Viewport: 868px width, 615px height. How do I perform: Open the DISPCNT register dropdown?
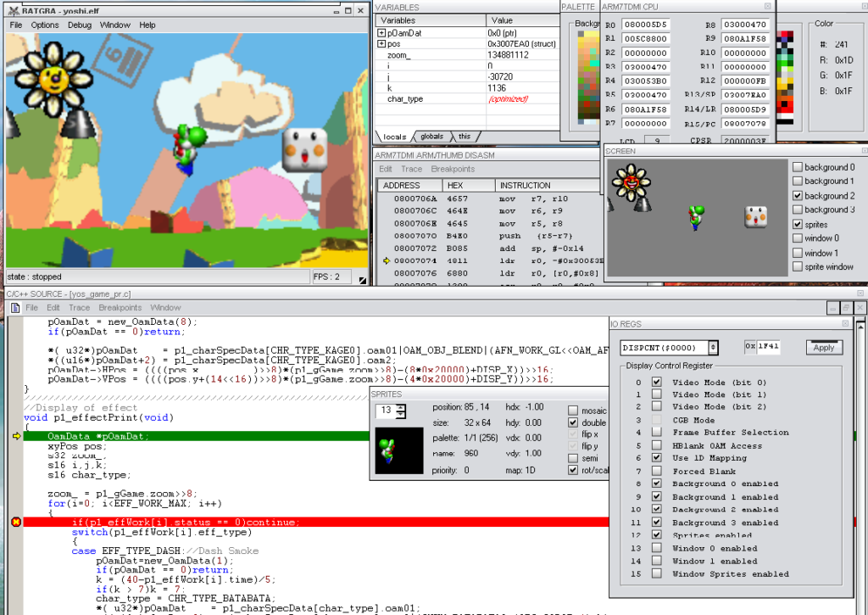(x=713, y=347)
